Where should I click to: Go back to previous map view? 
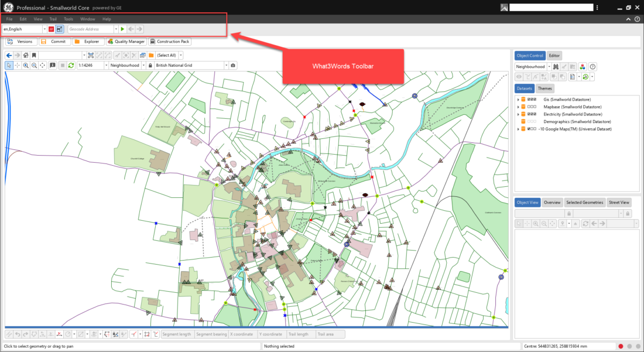pyautogui.click(x=9, y=55)
